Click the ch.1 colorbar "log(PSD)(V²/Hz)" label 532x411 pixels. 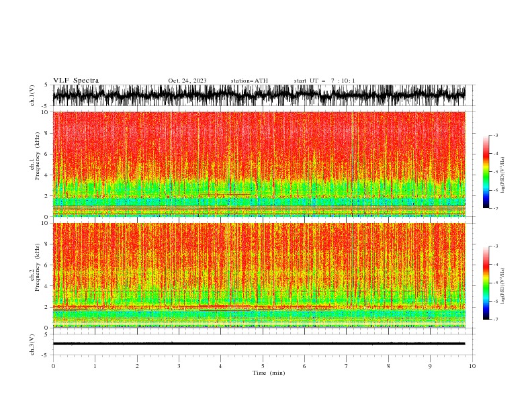pos(502,175)
